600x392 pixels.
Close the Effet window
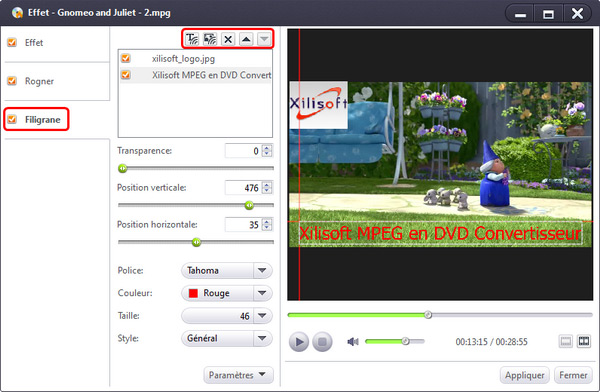coord(577,14)
